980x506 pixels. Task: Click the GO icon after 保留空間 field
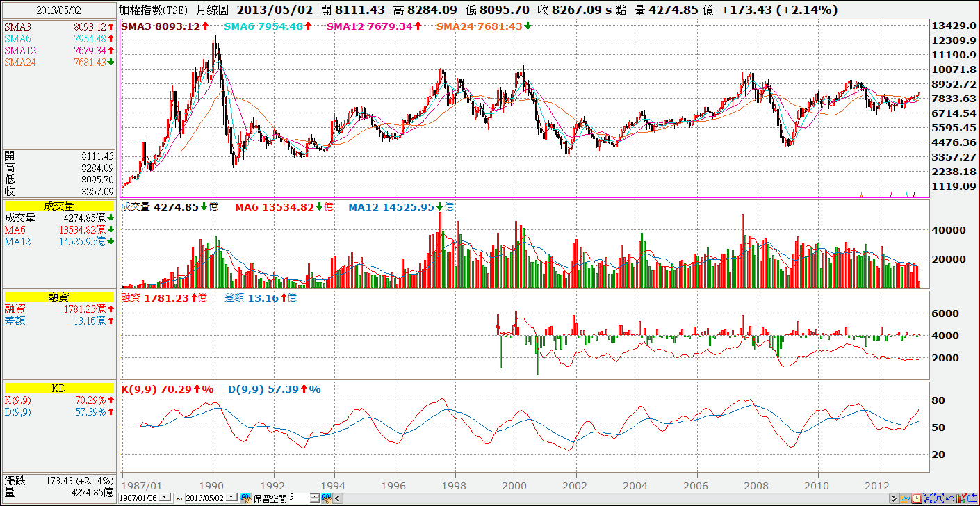[x=327, y=498]
